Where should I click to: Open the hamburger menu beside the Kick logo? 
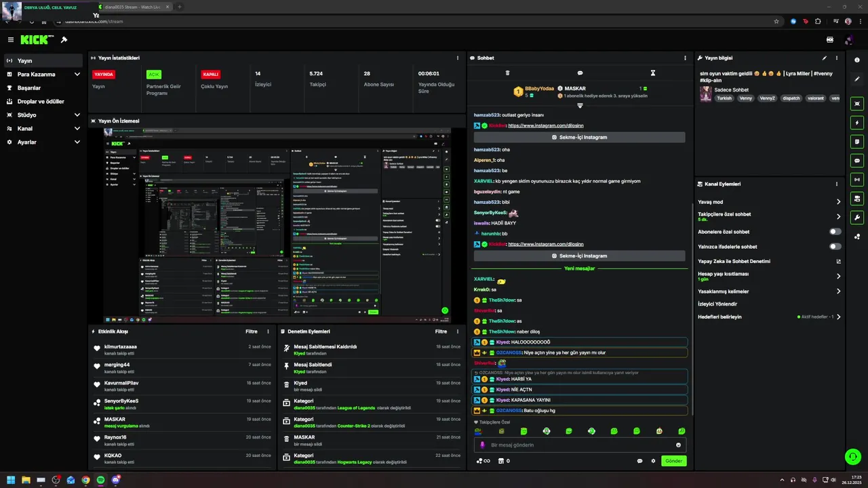point(10,40)
